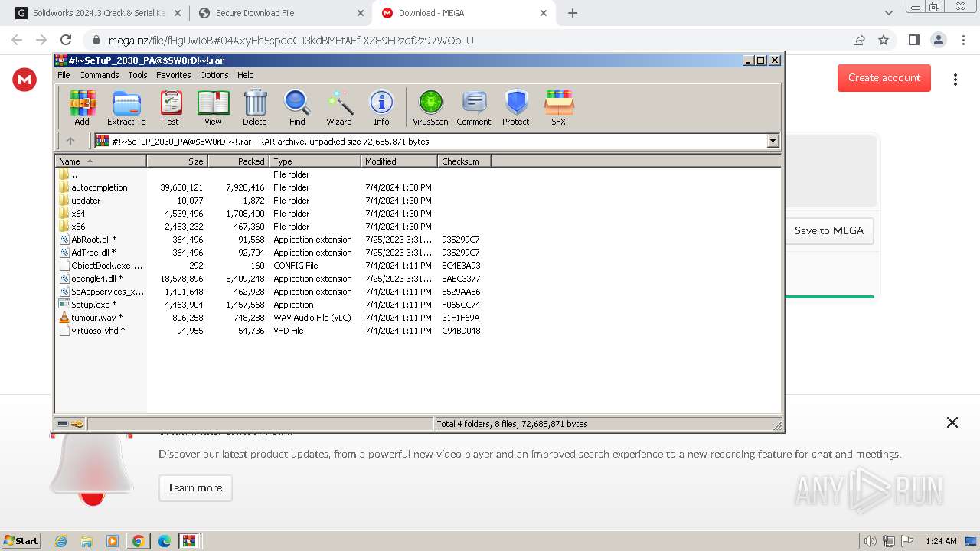Image resolution: width=980 pixels, height=551 pixels.
Task: Open the Tools menu
Action: 138,75
